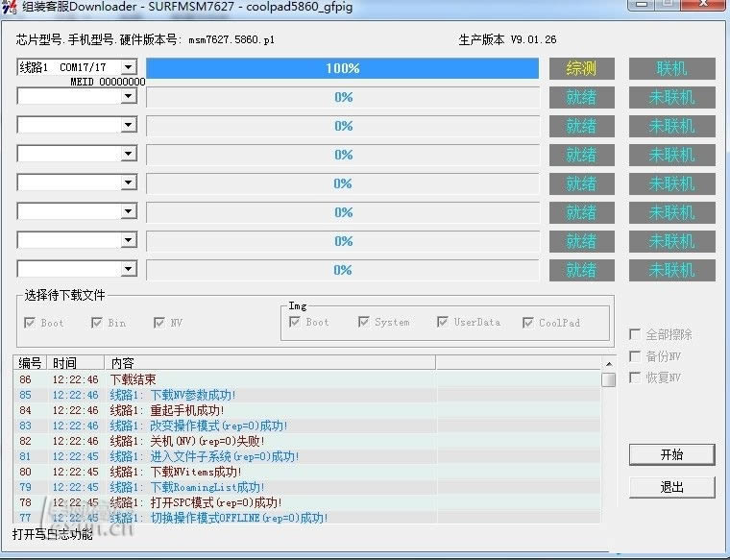Expand the last line port dropdown
This screenshot has width=730, height=560.
click(x=129, y=270)
